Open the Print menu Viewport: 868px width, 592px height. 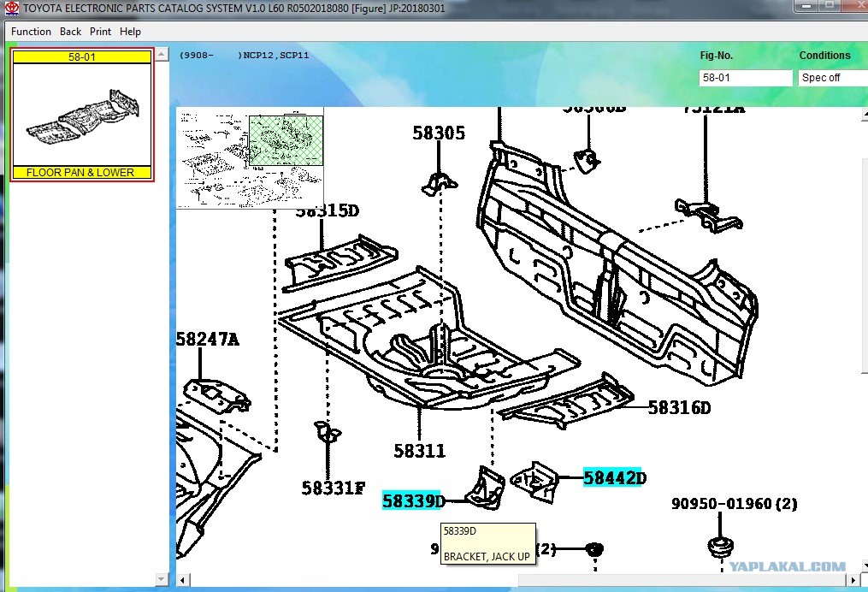tap(100, 32)
